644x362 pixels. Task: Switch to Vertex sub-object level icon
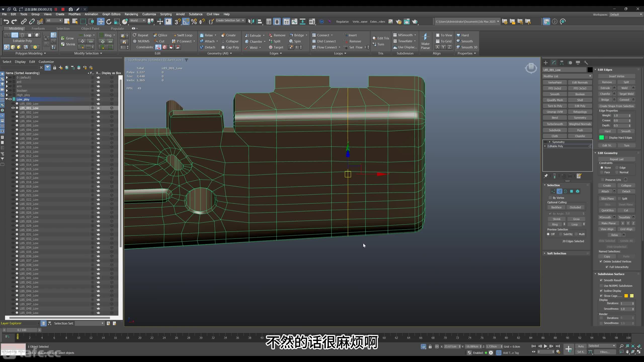tap(553, 191)
